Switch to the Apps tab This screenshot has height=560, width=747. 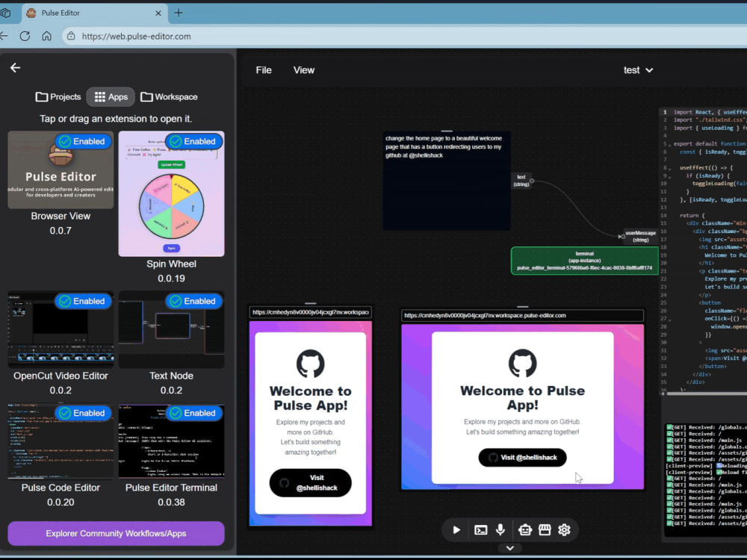111,96
